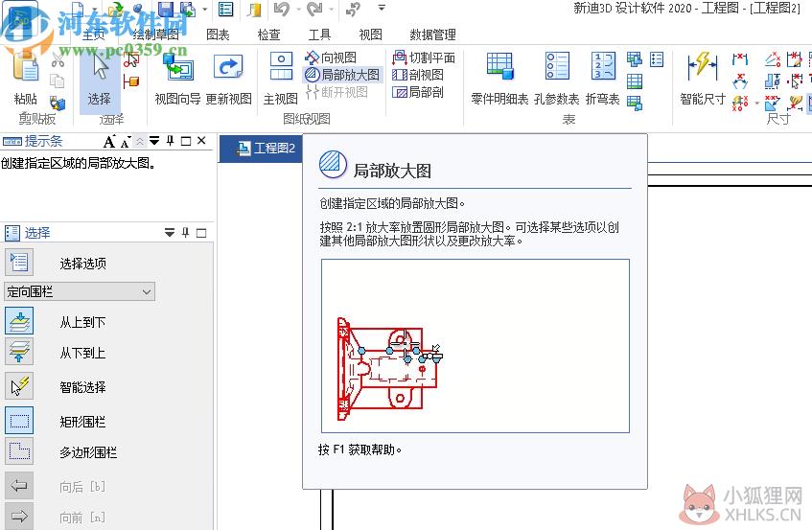Open the quick access toolbar customize arrow

tap(382, 9)
